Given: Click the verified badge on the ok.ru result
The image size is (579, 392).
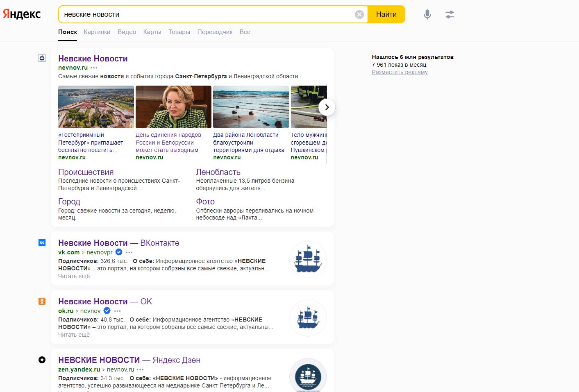Looking at the screenshot, I should [107, 310].
